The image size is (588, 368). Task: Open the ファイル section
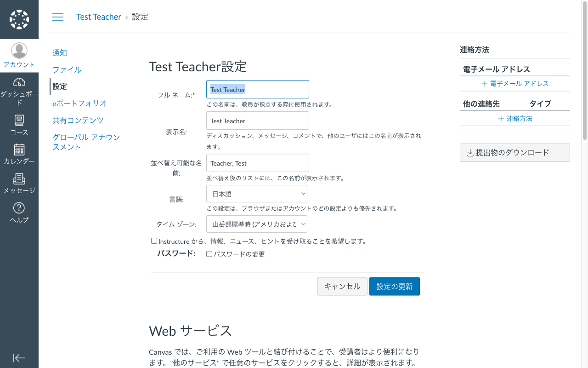pos(66,69)
